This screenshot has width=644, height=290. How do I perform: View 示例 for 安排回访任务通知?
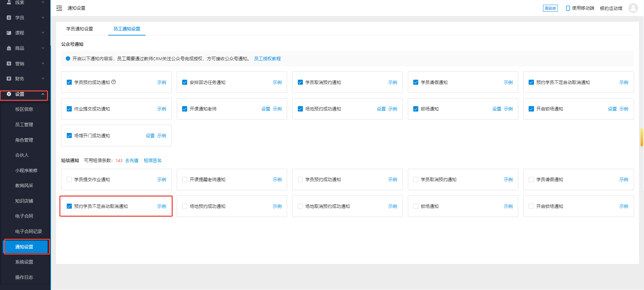pos(277,82)
